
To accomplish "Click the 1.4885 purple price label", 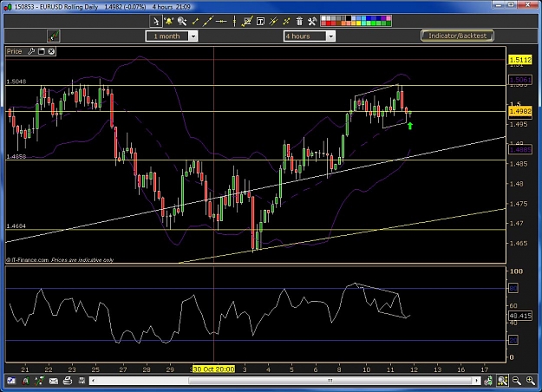I will point(520,150).
